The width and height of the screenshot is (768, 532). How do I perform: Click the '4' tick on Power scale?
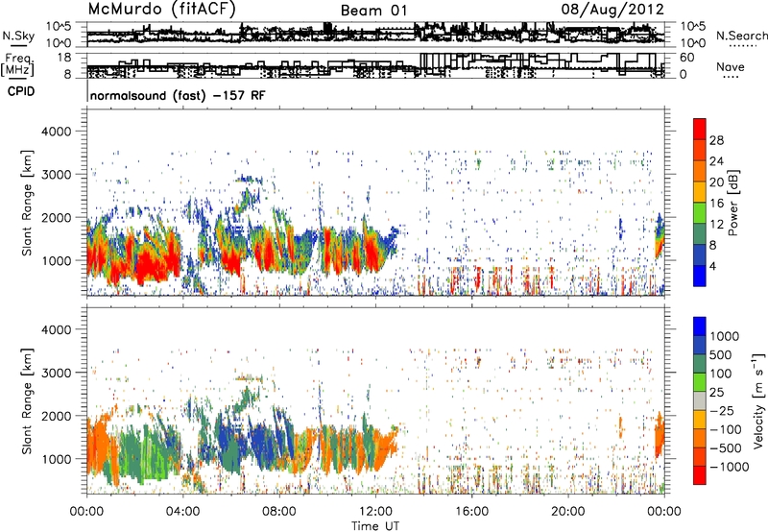[713, 266]
